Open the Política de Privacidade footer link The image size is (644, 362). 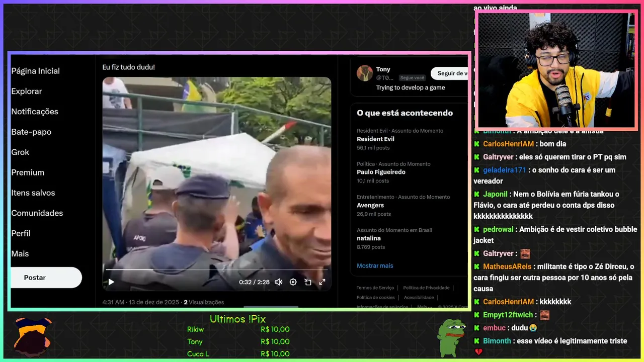coord(426,288)
